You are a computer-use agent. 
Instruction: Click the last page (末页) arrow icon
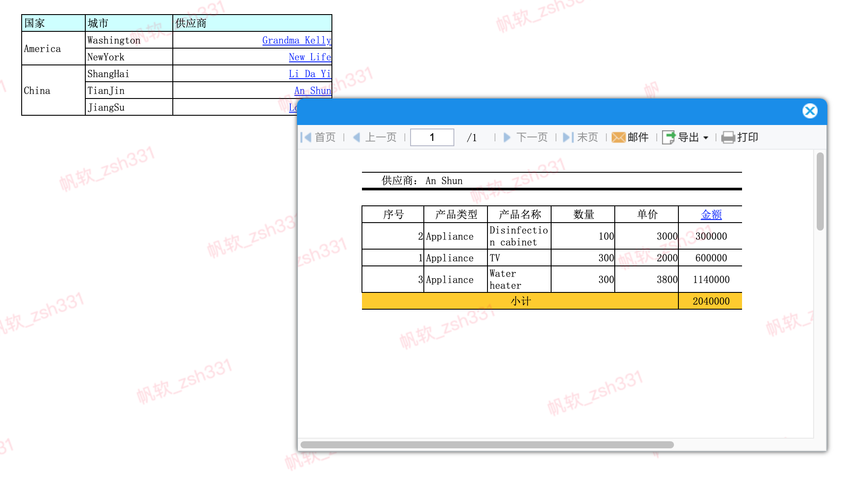point(568,137)
